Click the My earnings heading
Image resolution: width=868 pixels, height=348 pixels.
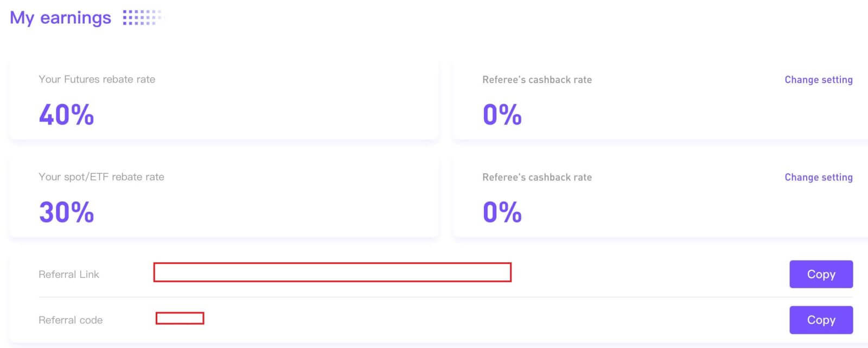pyautogui.click(x=60, y=17)
